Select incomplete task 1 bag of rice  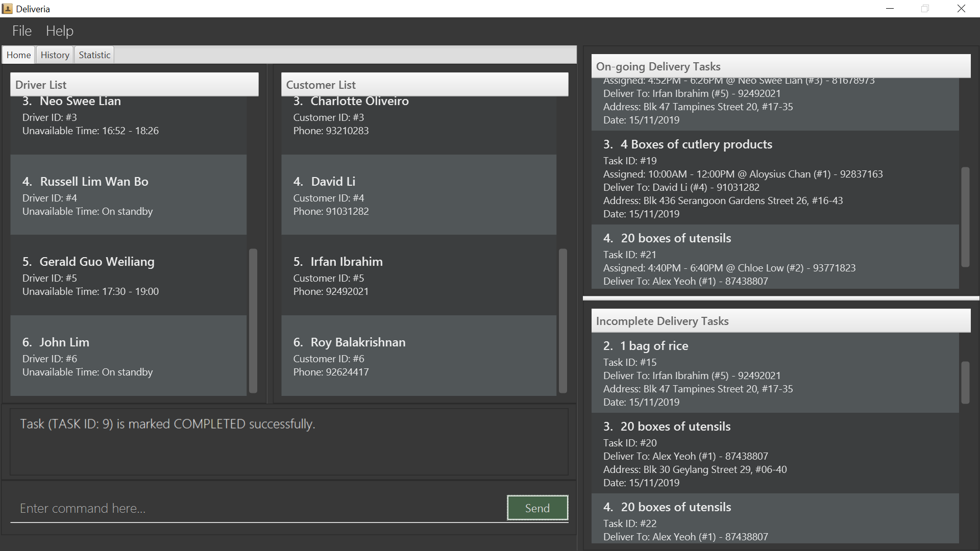pyautogui.click(x=774, y=373)
